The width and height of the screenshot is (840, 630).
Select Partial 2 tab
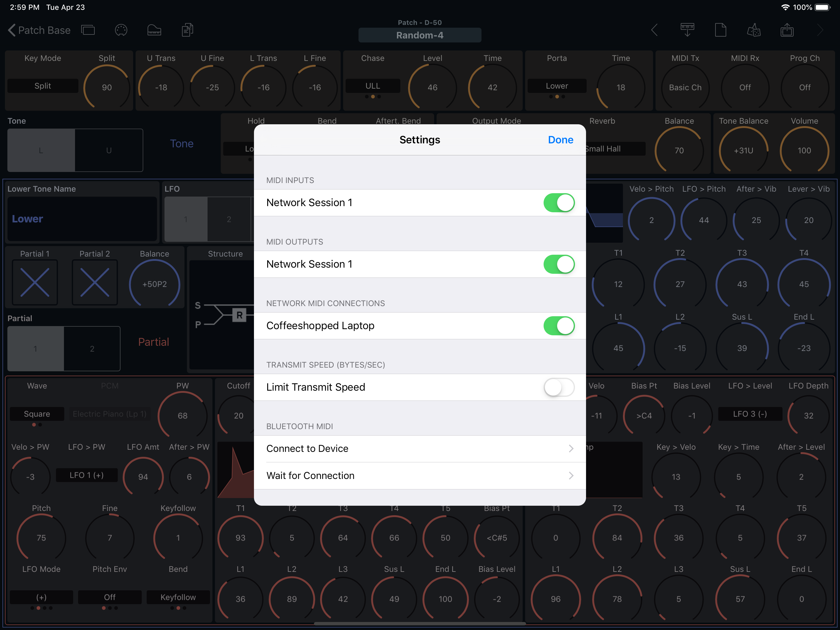(92, 349)
